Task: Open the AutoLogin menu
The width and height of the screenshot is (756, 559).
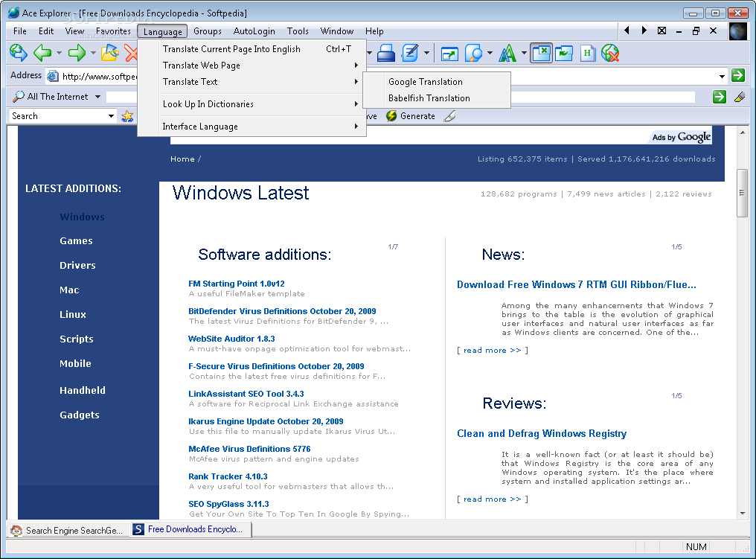Action: (x=254, y=31)
